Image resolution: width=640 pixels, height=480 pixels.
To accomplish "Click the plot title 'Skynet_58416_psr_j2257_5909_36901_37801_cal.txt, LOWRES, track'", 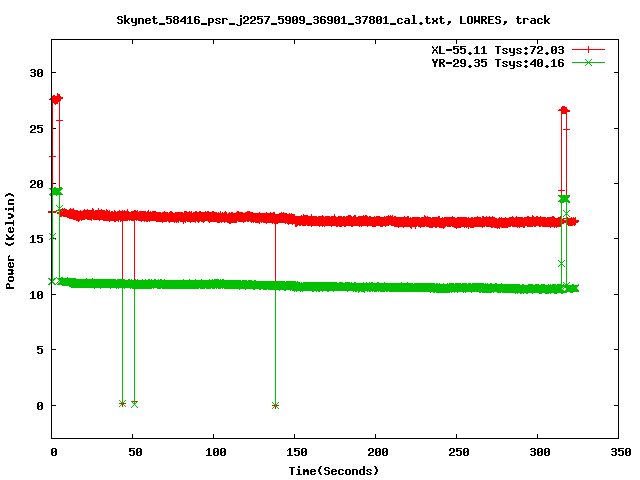I will [333, 20].
